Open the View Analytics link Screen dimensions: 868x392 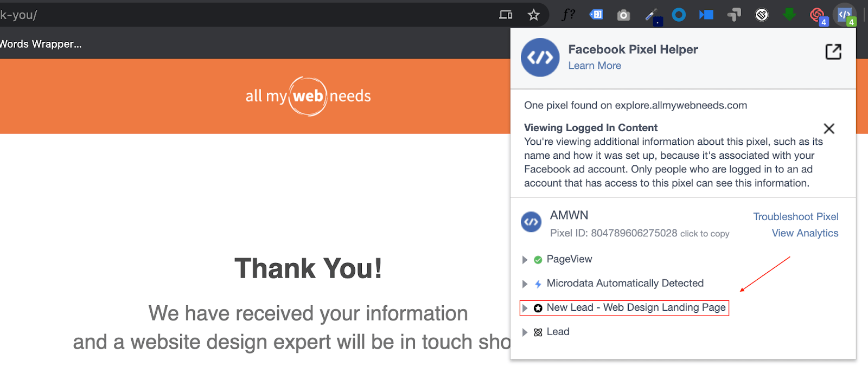click(805, 233)
